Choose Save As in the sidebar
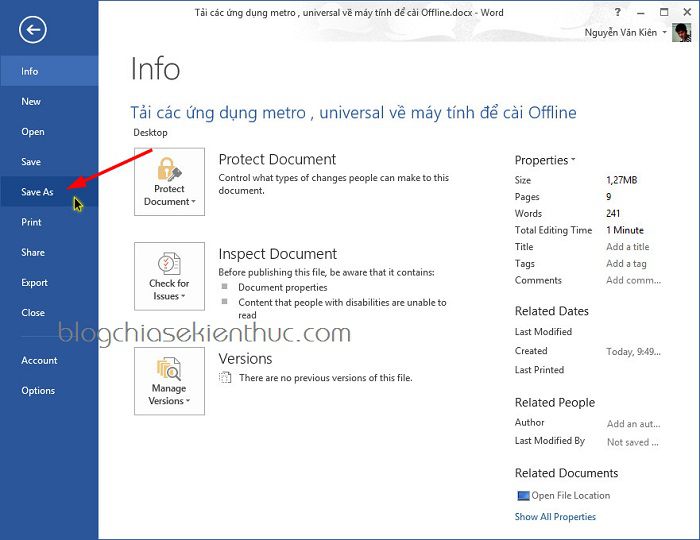The height and width of the screenshot is (540, 700). pyautogui.click(x=49, y=192)
